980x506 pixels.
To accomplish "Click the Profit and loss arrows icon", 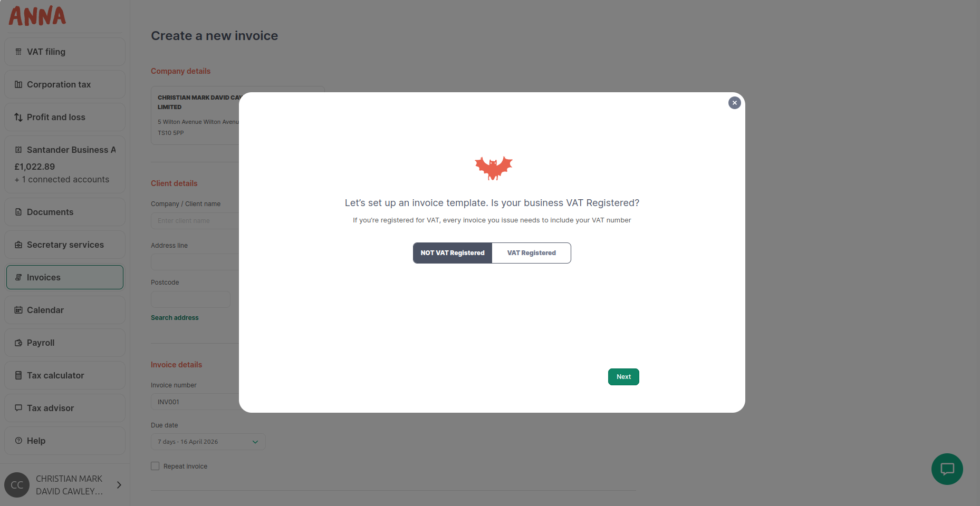I will [18, 117].
